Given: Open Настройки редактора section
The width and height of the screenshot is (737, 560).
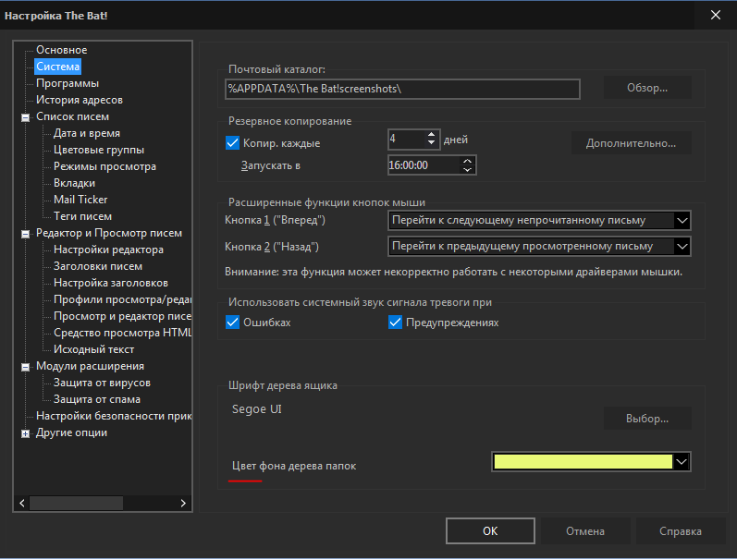Looking at the screenshot, I should coord(108,250).
